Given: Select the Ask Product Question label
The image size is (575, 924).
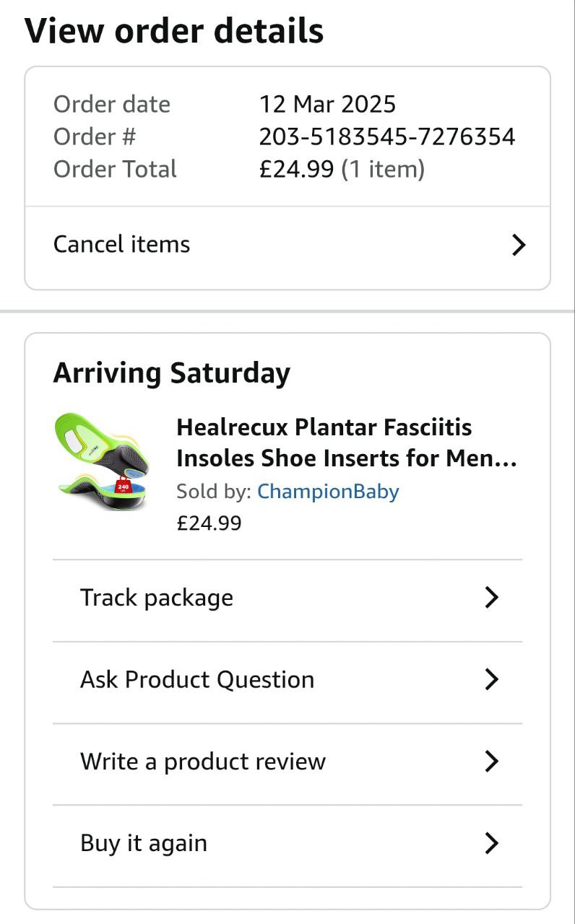Looking at the screenshot, I should pos(197,679).
